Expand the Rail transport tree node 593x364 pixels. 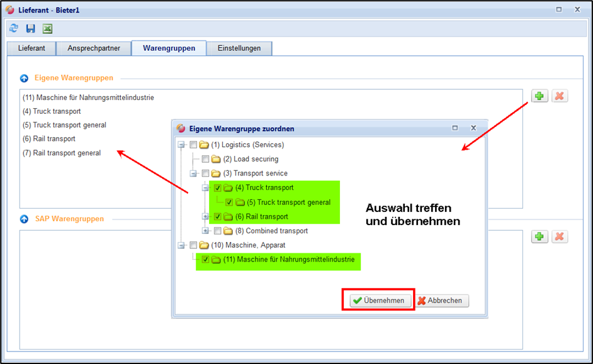pos(205,217)
